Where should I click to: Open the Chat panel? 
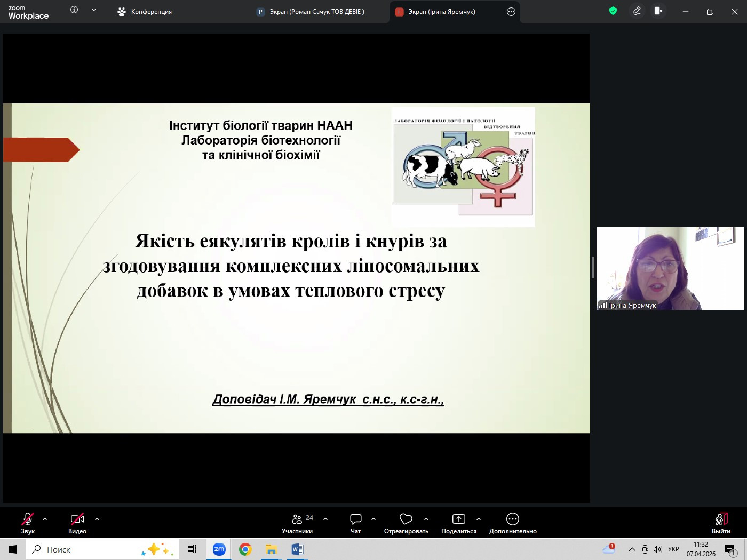click(x=355, y=523)
